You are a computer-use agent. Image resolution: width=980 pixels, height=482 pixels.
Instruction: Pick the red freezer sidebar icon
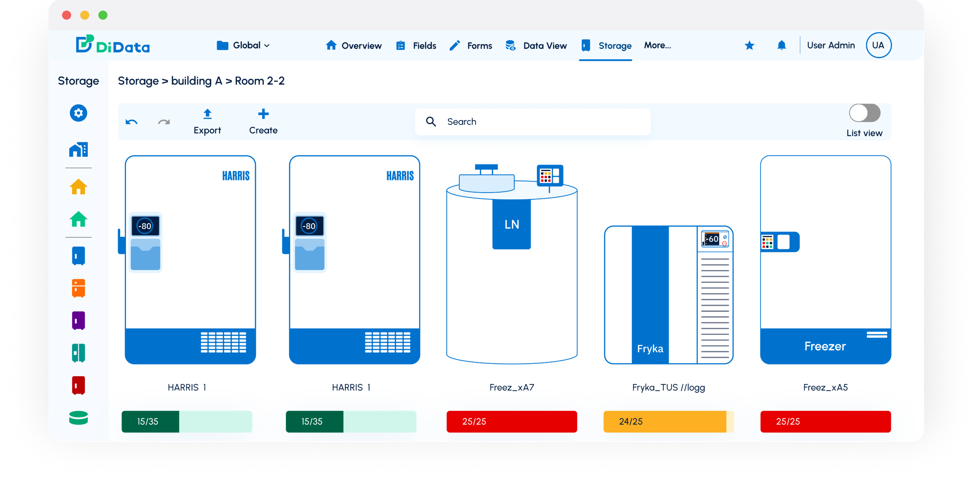coord(78,385)
